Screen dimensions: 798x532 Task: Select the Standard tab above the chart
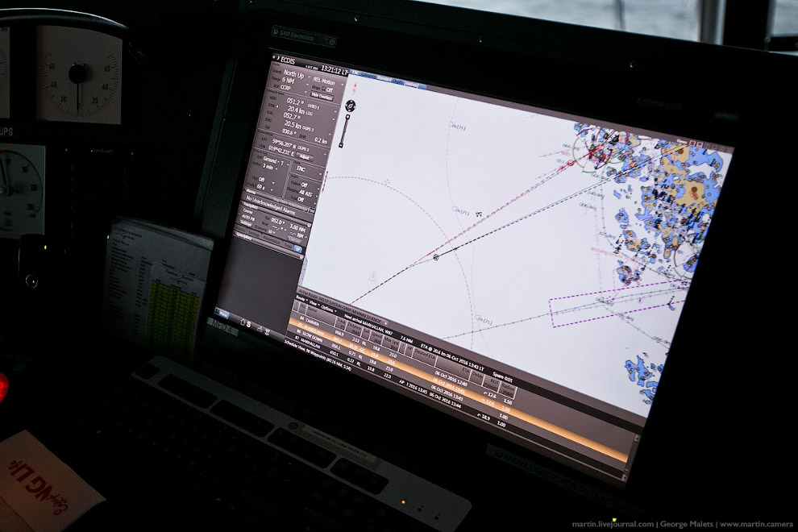pyautogui.click(x=383, y=79)
